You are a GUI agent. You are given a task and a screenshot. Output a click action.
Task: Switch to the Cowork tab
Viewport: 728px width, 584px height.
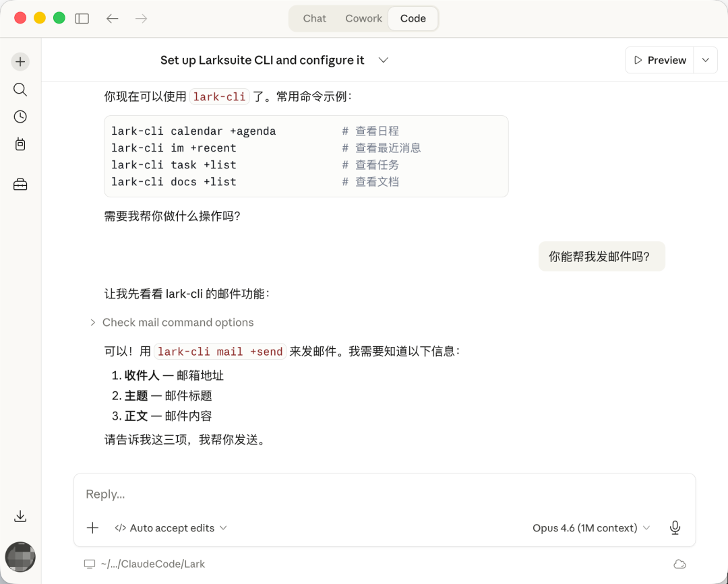tap(363, 19)
